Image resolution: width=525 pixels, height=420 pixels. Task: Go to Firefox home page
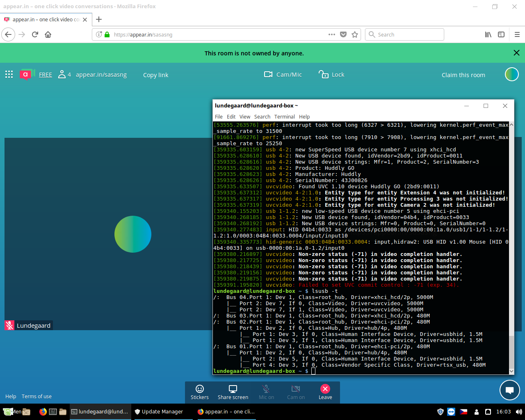(48, 34)
